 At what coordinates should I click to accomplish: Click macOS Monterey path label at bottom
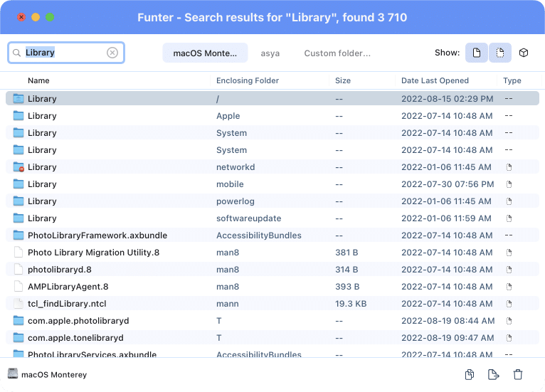[x=54, y=375]
